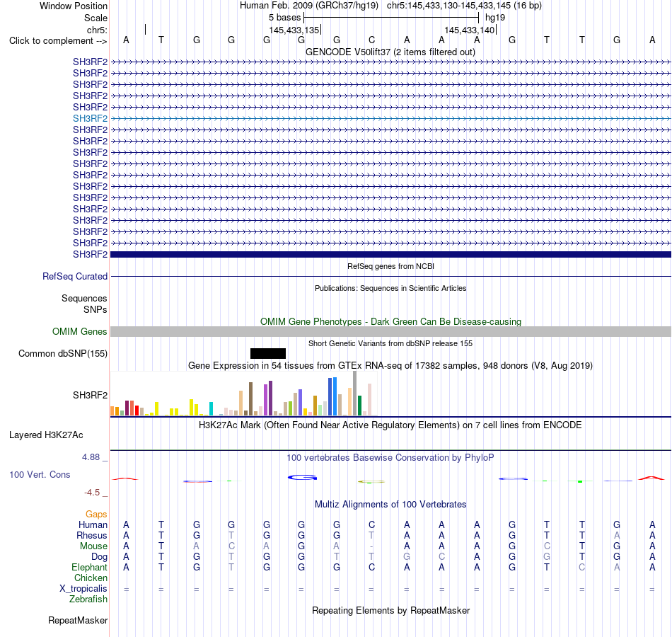Viewport: 672px width, 637px height.
Task: Click the tallest gray bar in the GTEx chart
Action: pos(355,394)
